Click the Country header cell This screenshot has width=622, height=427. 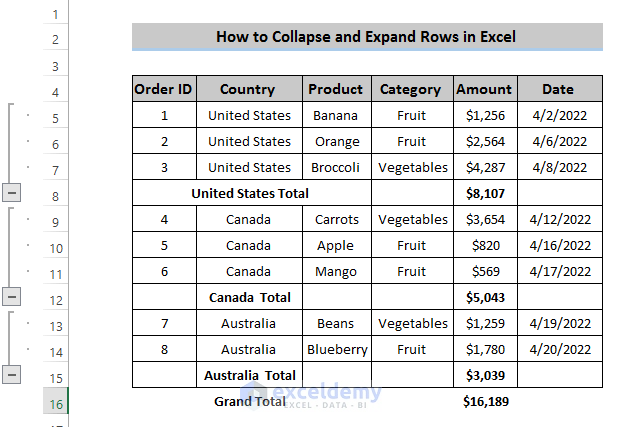point(249,89)
